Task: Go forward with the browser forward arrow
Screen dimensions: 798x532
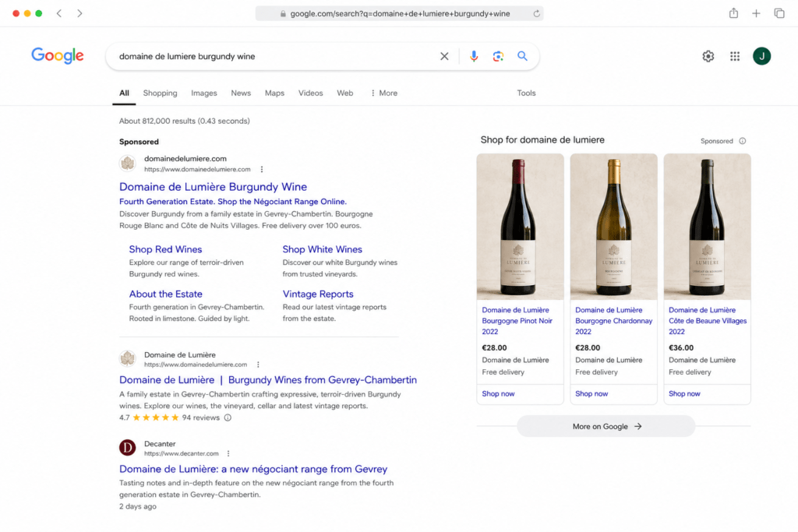Action: 79,13
